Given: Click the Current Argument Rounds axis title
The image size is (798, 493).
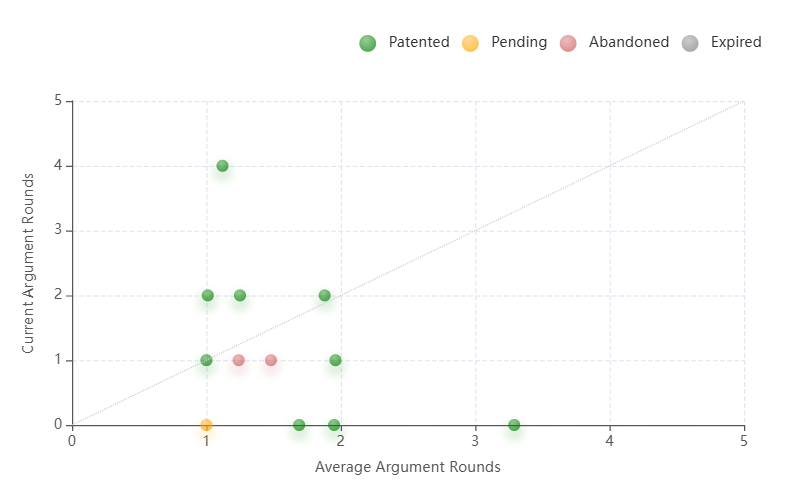Looking at the screenshot, I should pos(29,263).
